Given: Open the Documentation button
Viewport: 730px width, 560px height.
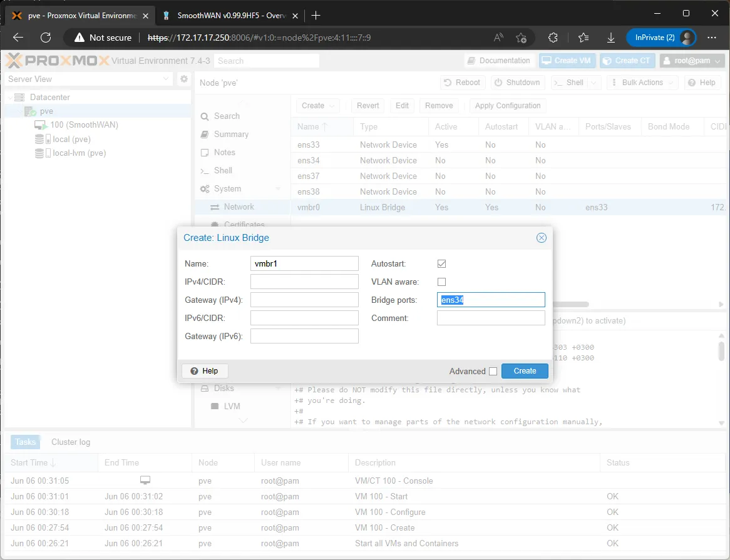Looking at the screenshot, I should tap(498, 61).
